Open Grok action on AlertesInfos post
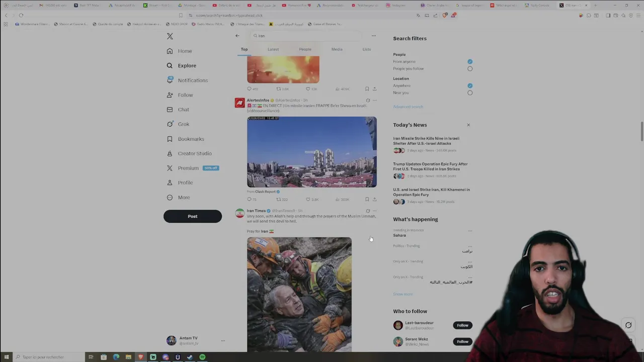Viewport: 644px width, 362px height. click(x=368, y=101)
